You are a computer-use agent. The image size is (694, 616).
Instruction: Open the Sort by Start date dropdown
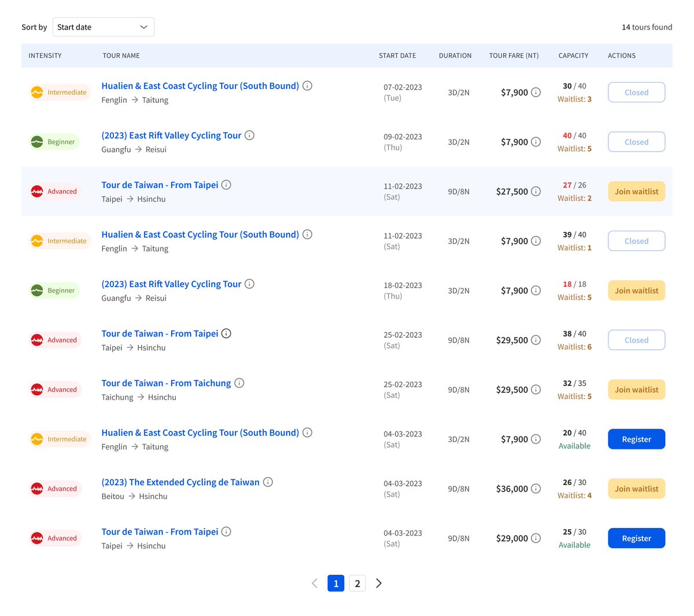[104, 27]
